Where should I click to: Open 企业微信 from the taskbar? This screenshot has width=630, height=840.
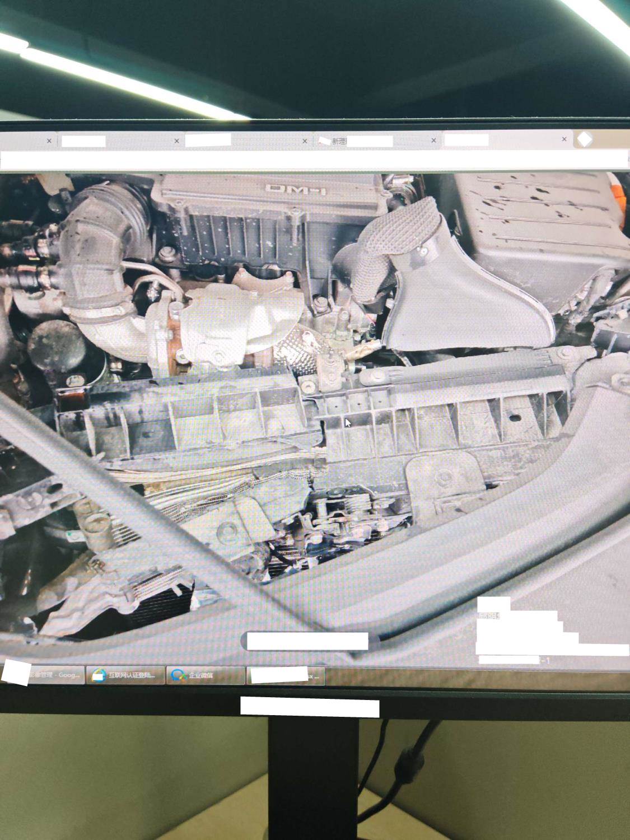206,675
